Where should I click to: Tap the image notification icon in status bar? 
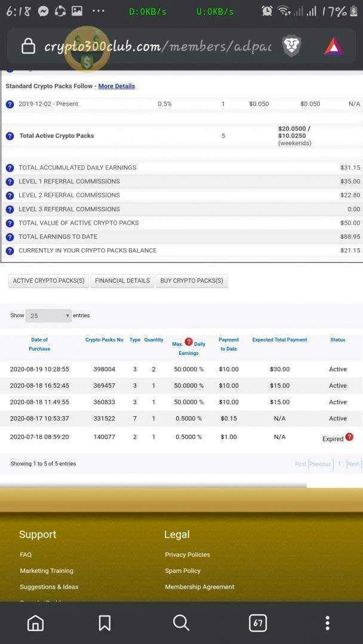coord(77,11)
